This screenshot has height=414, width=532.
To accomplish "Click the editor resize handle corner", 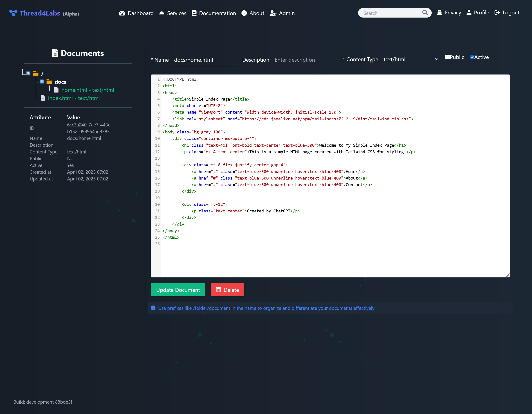I will 507,274.
